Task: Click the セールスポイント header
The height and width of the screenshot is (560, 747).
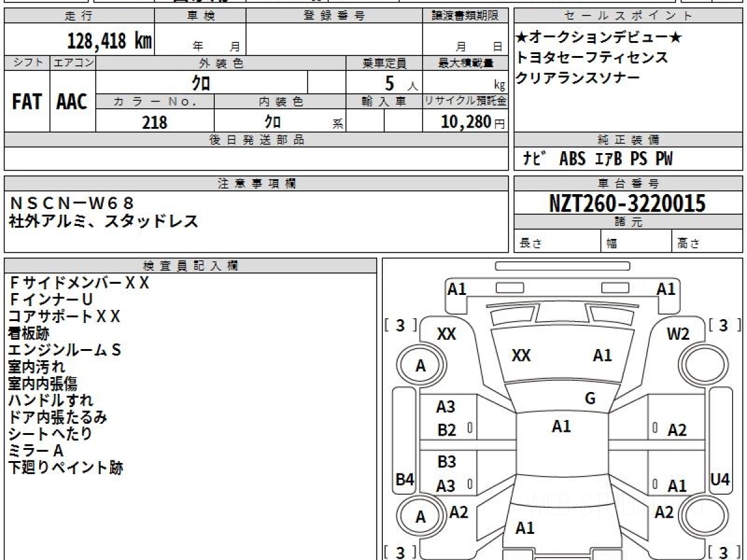Action: click(x=628, y=16)
